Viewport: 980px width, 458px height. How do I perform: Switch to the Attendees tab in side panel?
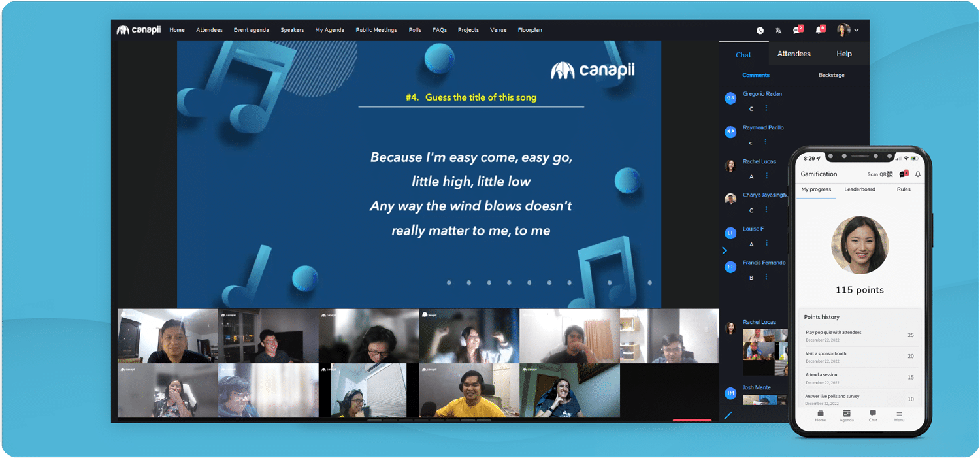(794, 54)
